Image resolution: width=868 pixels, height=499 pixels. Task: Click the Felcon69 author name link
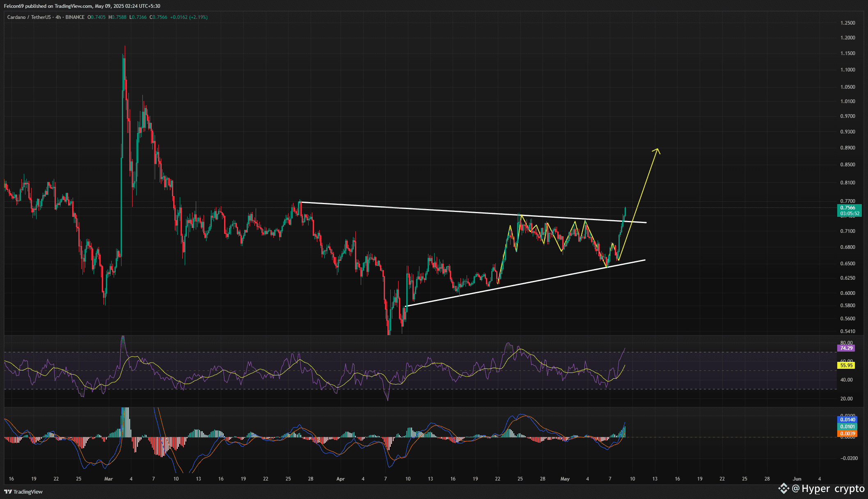[15, 6]
